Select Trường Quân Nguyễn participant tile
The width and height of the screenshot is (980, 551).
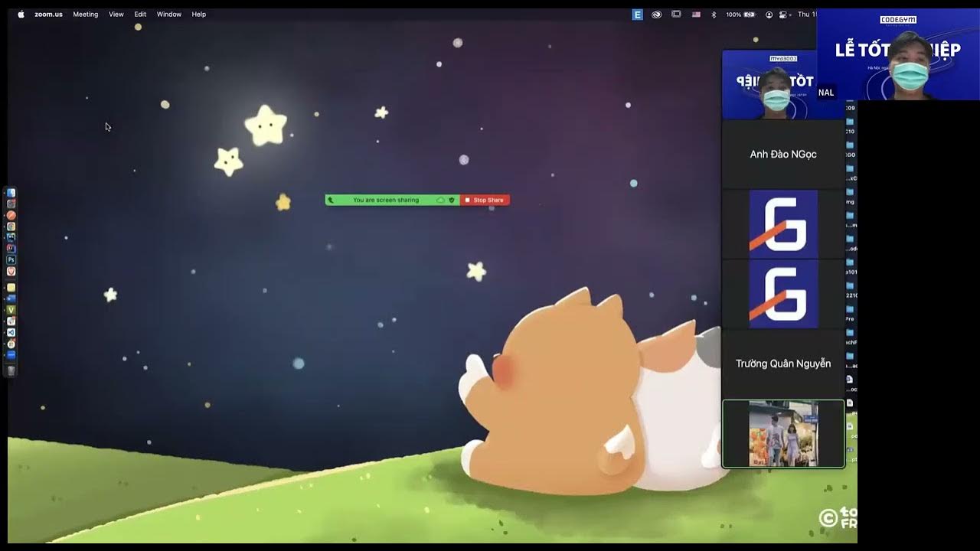(782, 364)
